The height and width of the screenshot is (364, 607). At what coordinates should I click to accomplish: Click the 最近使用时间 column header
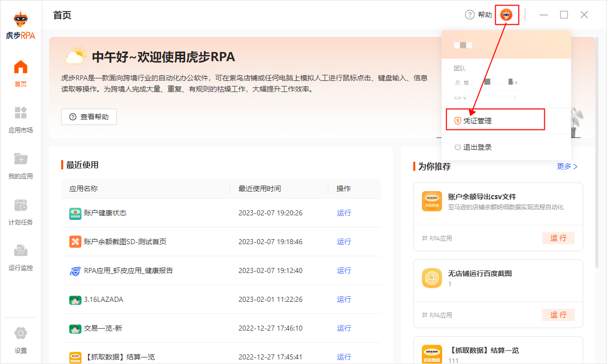(x=260, y=189)
